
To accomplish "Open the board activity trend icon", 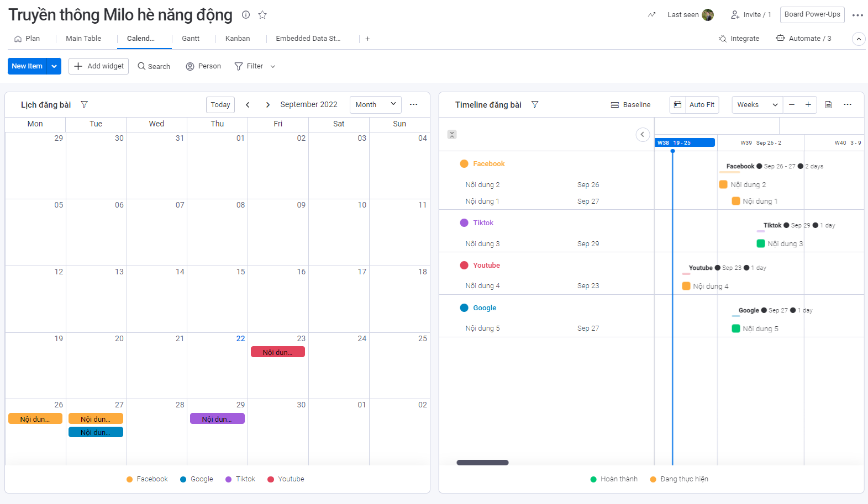I will [652, 15].
